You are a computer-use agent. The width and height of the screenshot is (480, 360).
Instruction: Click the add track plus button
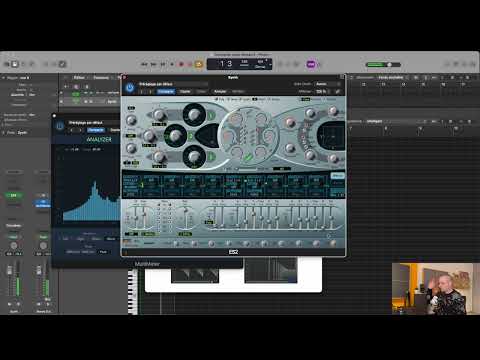(x=66, y=86)
